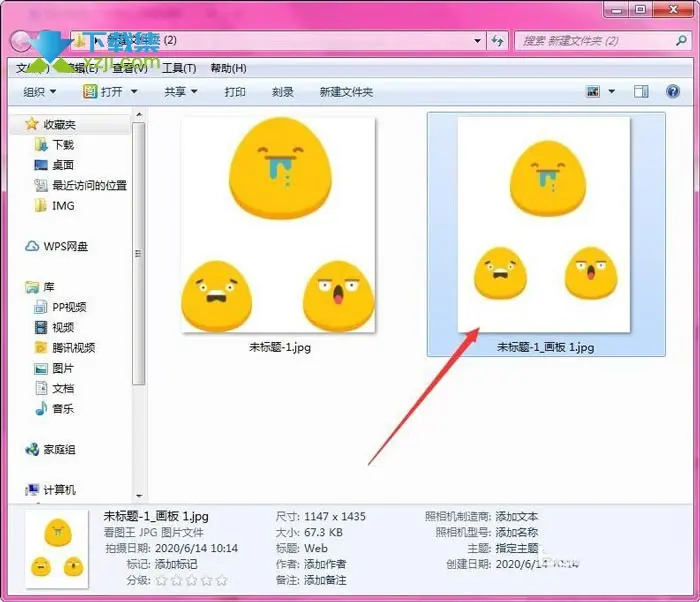
Task: Open the 视频 library
Action: click(x=63, y=327)
